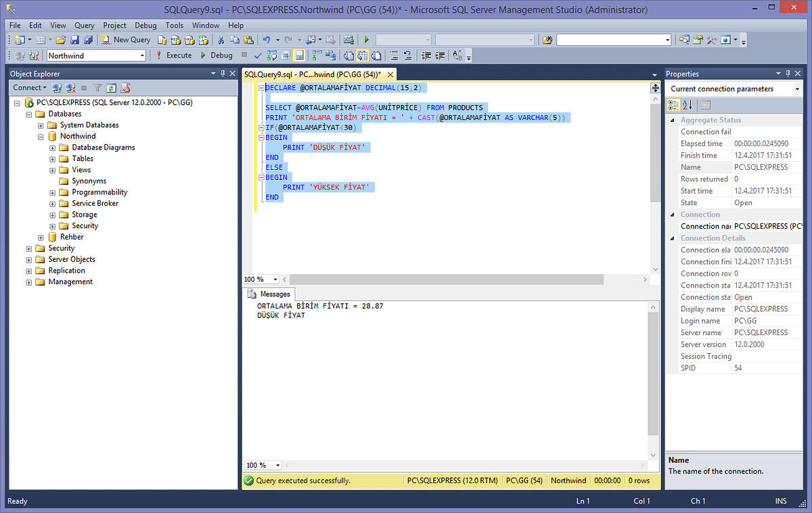812x513 pixels.
Task: Click the Connect to server icon in Object Explorer
Action: [56, 88]
